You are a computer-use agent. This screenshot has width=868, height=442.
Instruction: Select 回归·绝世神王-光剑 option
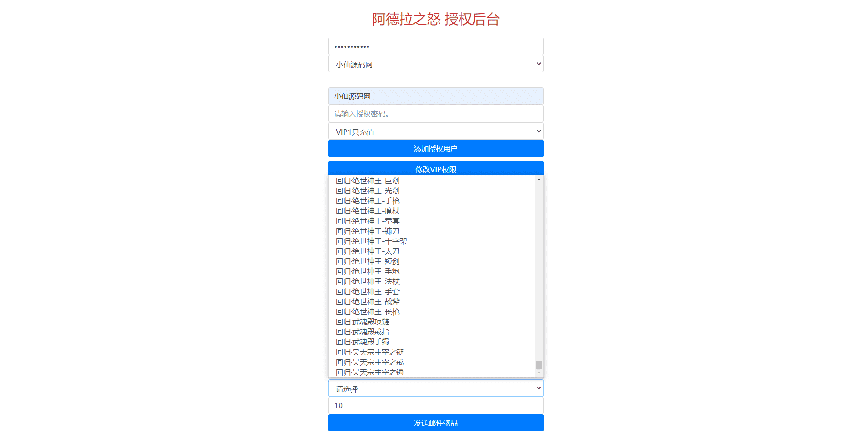(432, 191)
